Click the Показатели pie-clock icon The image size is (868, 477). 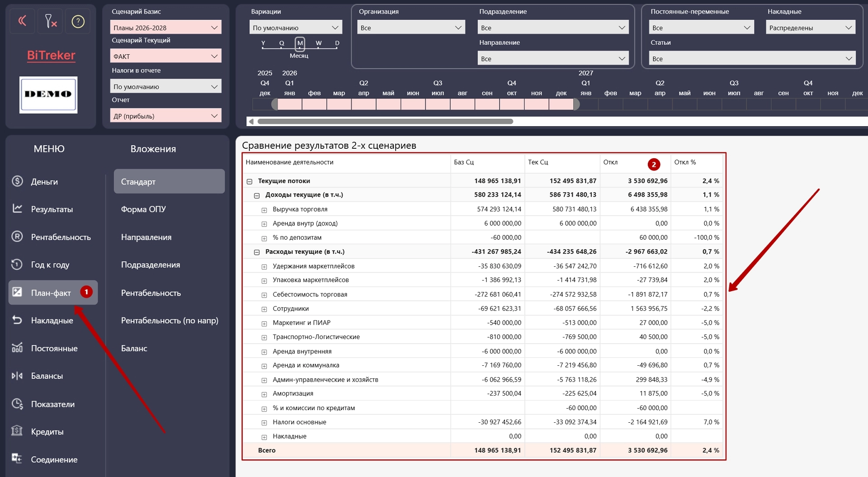17,404
